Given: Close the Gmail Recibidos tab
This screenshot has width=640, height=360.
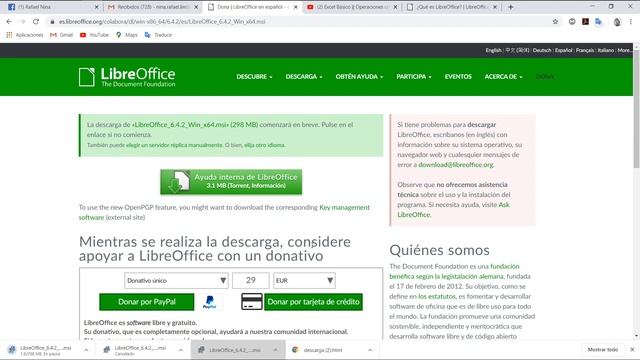Looking at the screenshot, I should [196, 7].
